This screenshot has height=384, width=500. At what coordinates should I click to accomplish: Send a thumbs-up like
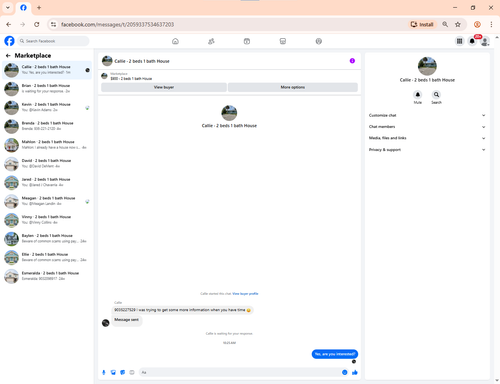click(355, 372)
